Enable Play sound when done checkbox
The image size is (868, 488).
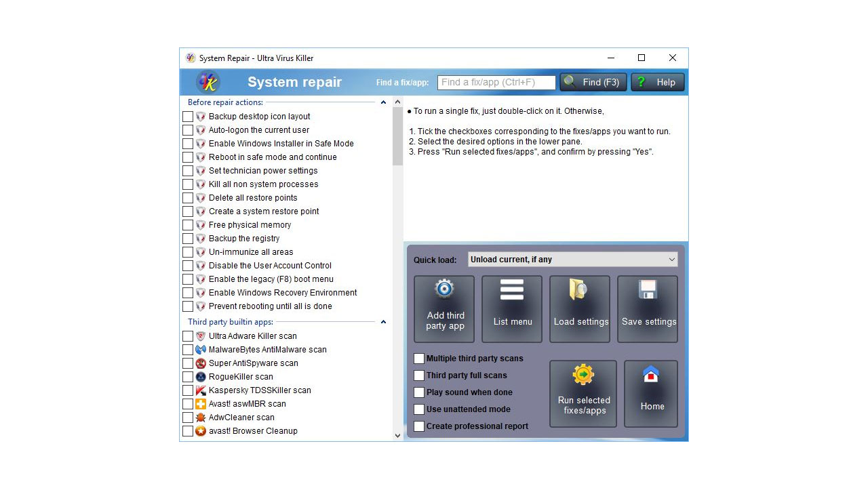(x=419, y=392)
